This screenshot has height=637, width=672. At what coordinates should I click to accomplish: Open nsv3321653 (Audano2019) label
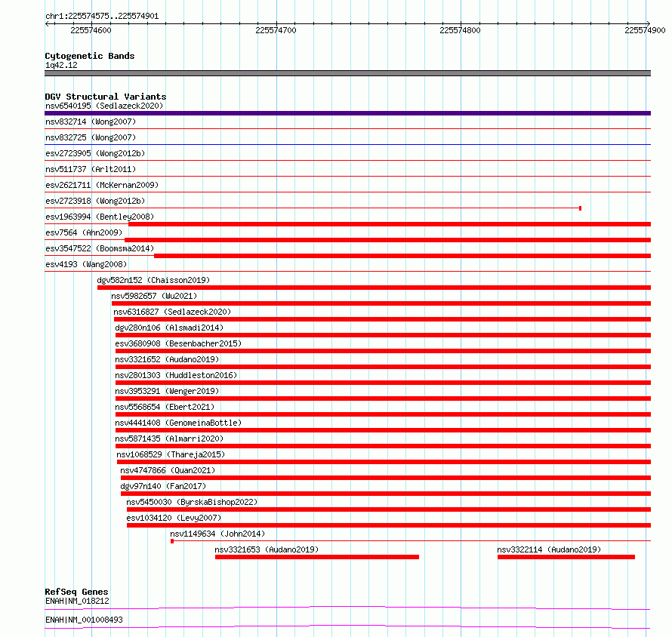[x=267, y=549]
